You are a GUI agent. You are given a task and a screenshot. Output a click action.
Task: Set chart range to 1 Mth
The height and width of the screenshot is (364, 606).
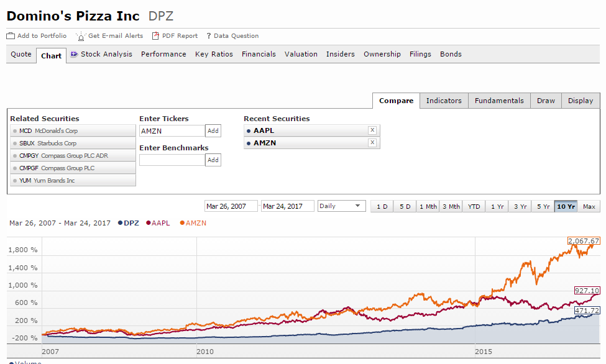428,206
